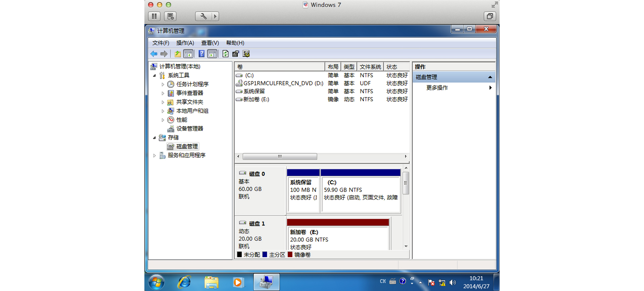Open the VM settings wrench button
The height and width of the screenshot is (291, 644).
click(203, 16)
